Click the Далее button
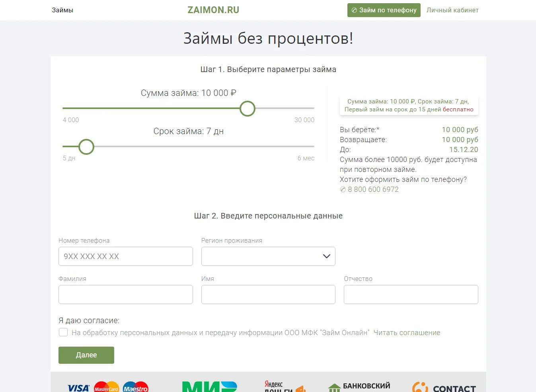This screenshot has width=536, height=392. [86, 355]
